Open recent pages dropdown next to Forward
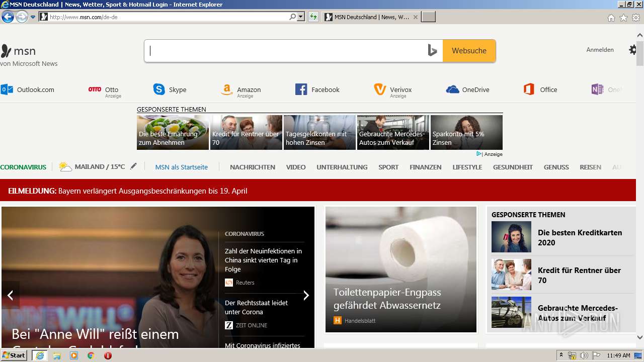 33,17
